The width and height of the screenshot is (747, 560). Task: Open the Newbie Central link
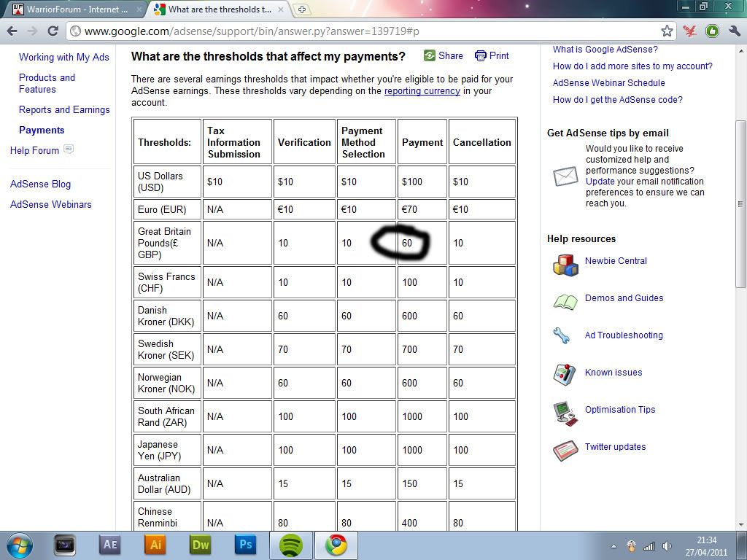point(616,261)
